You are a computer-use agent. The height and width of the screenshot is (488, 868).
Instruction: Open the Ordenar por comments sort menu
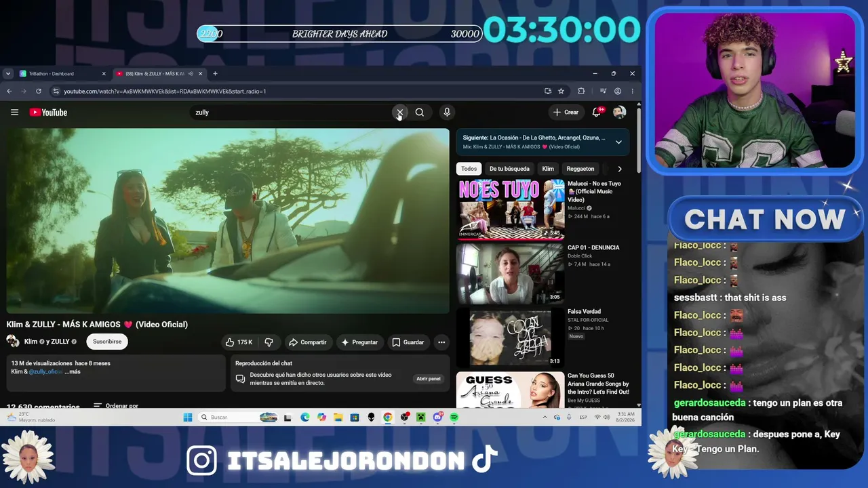[x=116, y=406]
